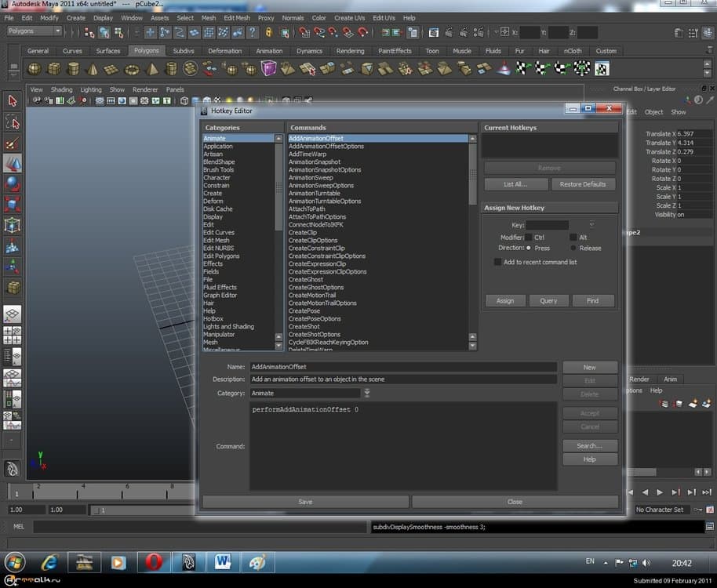Switch to single perspective view layout
717x588 pixels.
[x=13, y=314]
